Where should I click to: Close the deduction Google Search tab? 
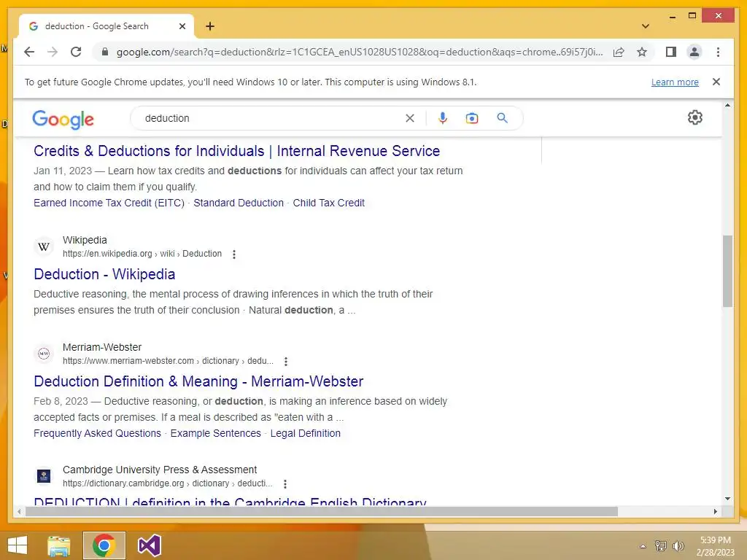(x=182, y=26)
